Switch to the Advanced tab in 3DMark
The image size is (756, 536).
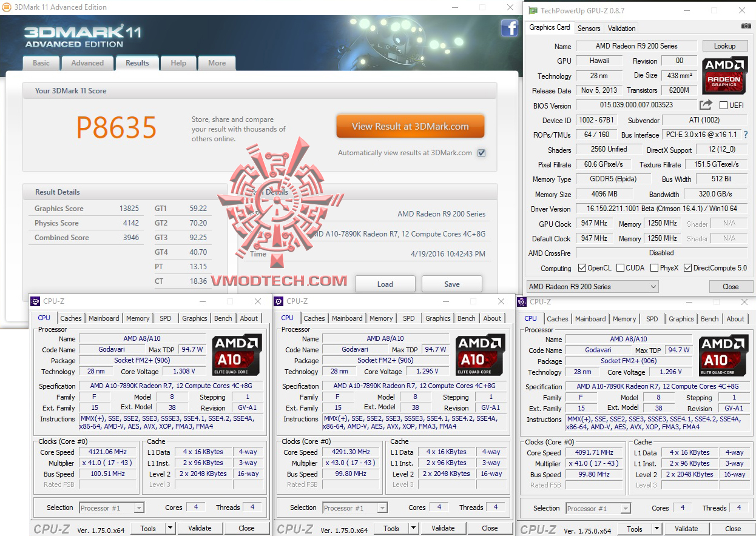[x=87, y=63]
